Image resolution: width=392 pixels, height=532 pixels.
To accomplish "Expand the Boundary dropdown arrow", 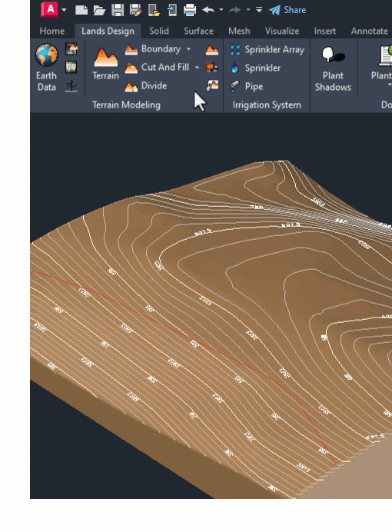I will coord(188,49).
